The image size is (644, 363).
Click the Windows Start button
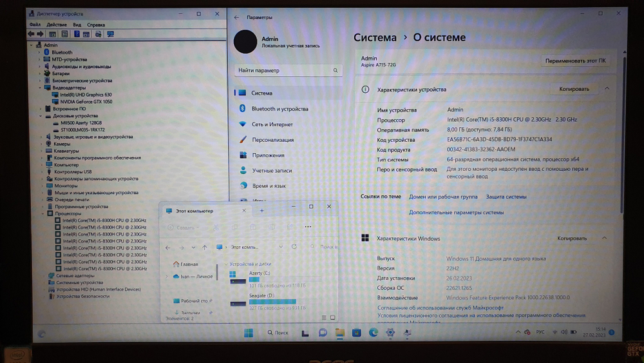coord(248,333)
